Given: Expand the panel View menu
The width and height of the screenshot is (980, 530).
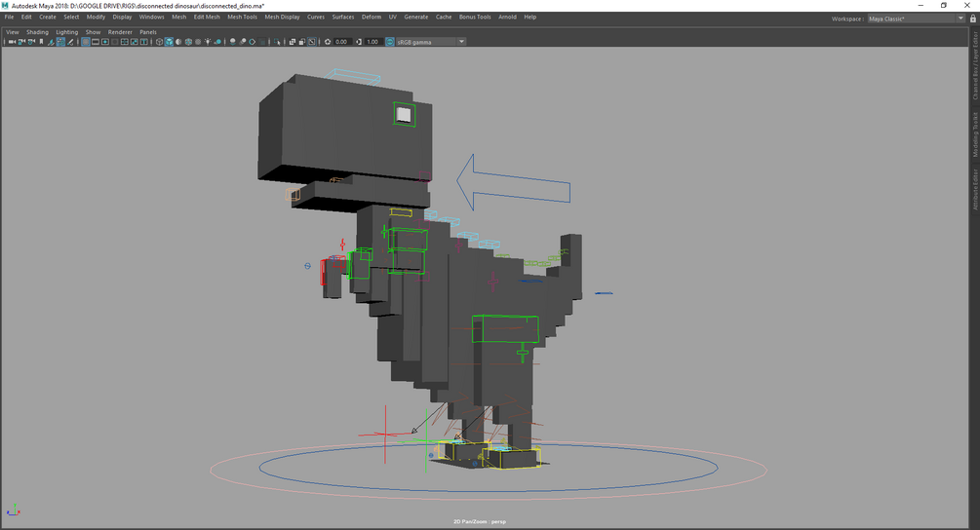Looking at the screenshot, I should (13, 32).
